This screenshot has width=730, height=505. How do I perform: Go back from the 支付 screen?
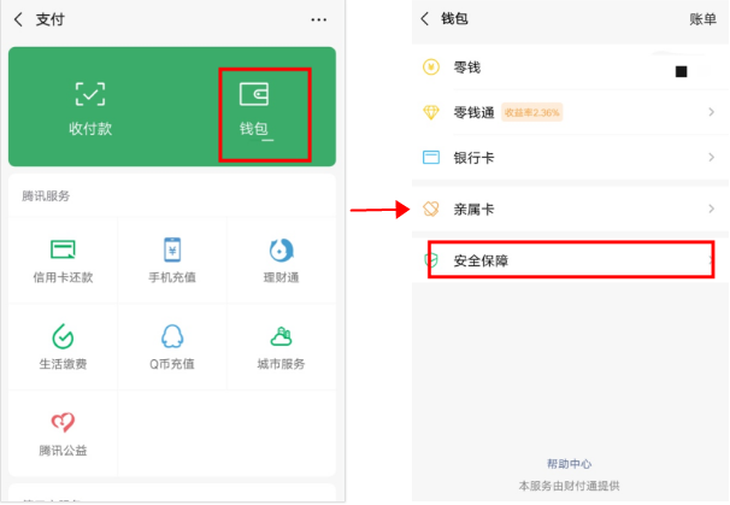18,20
